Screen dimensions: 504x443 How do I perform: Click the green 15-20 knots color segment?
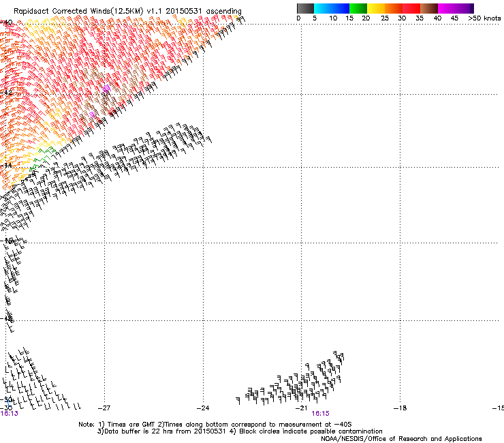(358, 8)
